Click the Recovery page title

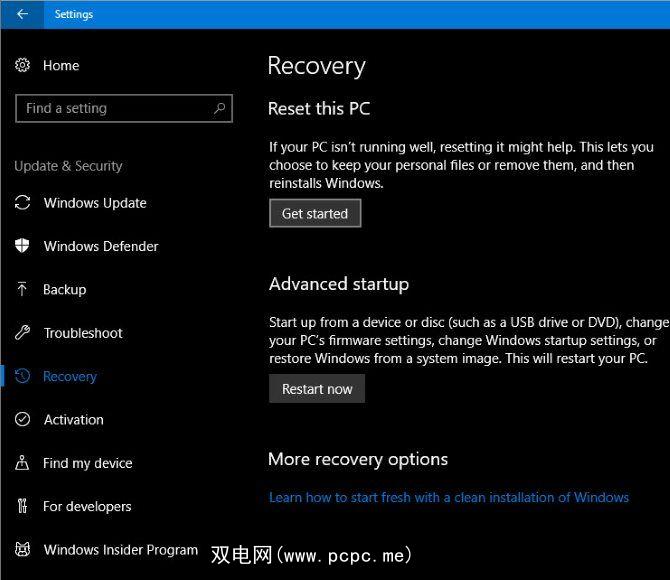317,66
